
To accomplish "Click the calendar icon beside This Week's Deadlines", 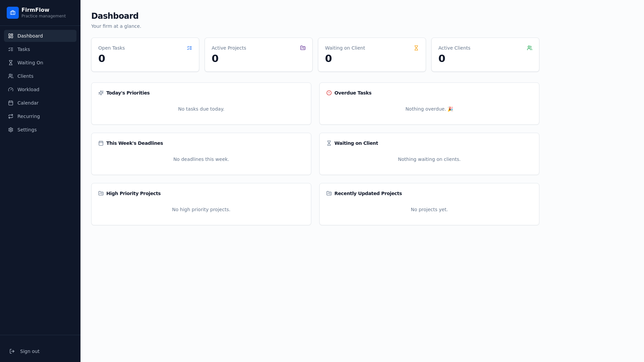I will click(101, 143).
